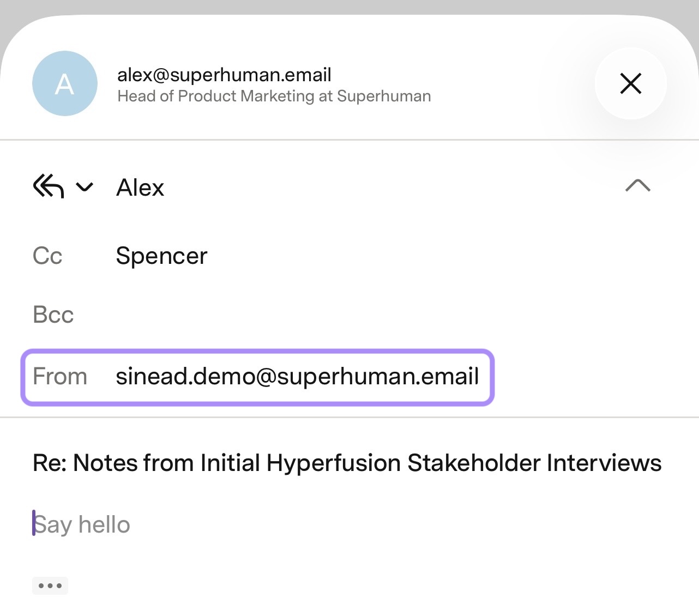Focus the empty Bcc recipients field
This screenshot has width=699, height=616.
[x=382, y=315]
